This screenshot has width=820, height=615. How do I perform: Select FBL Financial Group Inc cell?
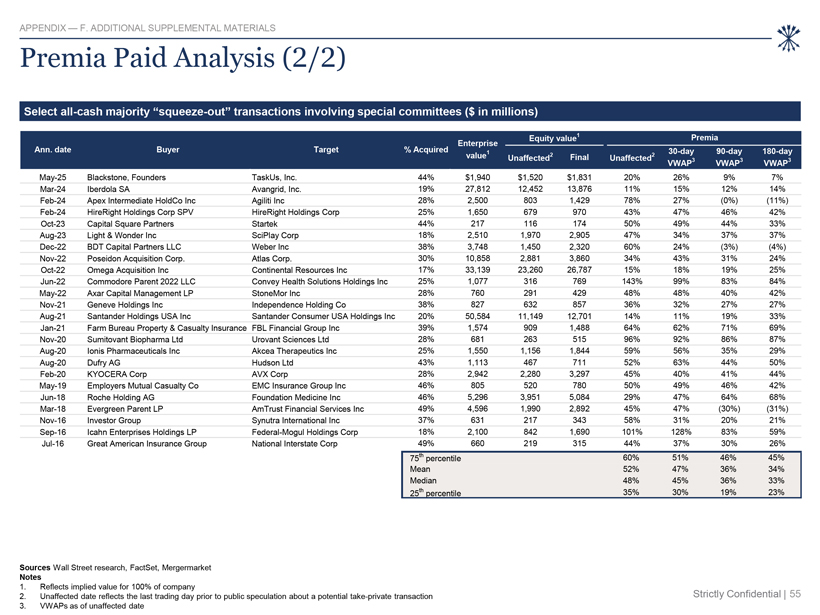tap(295, 328)
